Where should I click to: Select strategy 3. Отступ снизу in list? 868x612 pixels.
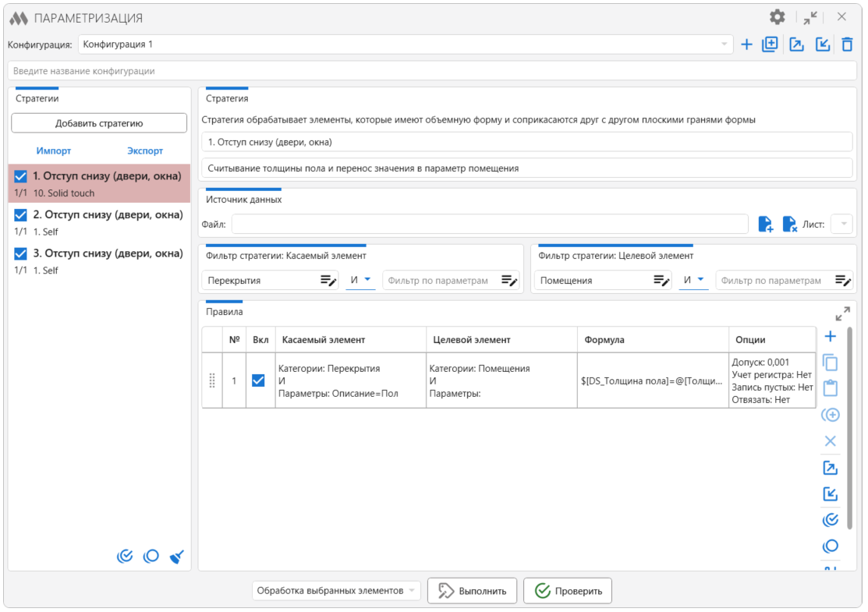99,261
